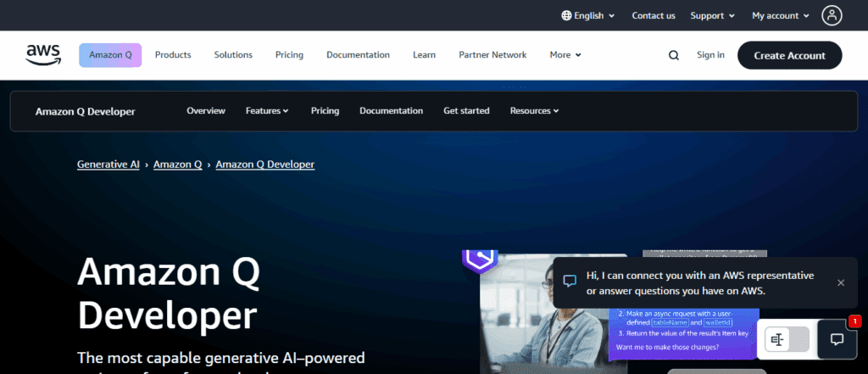Expand the Support dropdown

[712, 15]
